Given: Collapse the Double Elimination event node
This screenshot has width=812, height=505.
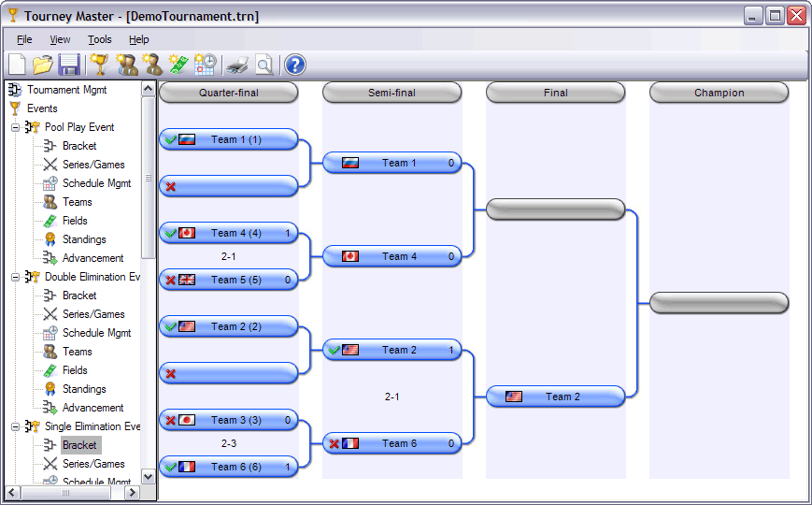Looking at the screenshot, I should (x=16, y=277).
